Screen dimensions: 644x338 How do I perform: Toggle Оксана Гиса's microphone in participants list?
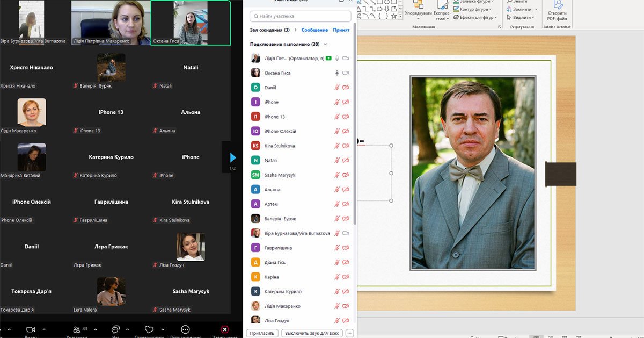click(x=337, y=73)
